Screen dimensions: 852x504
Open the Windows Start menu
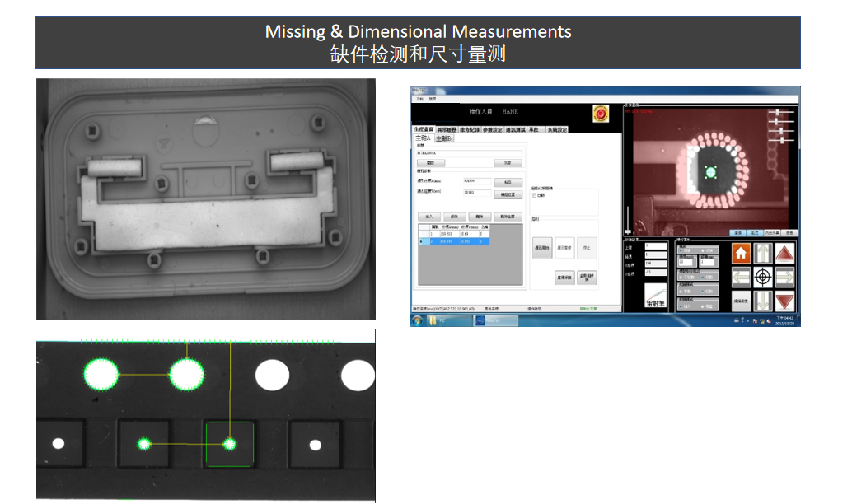(418, 320)
